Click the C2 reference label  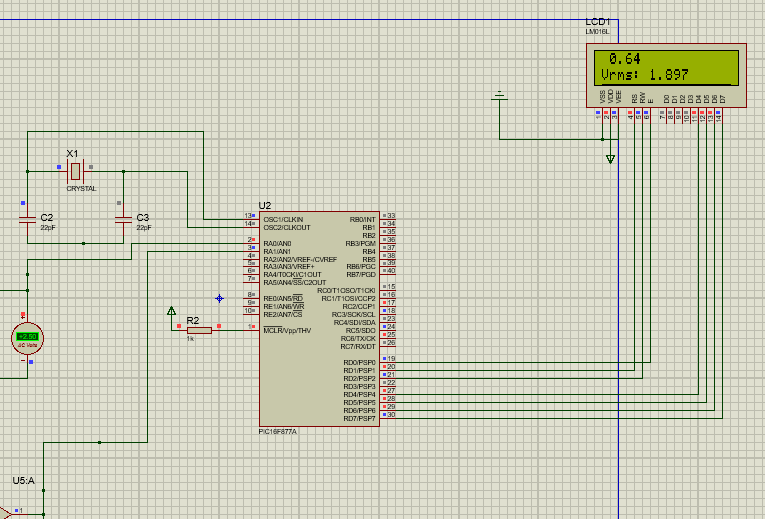(47, 218)
